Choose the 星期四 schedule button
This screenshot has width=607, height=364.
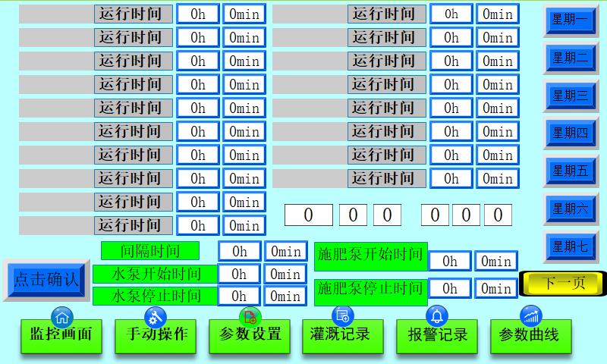pyautogui.click(x=571, y=133)
